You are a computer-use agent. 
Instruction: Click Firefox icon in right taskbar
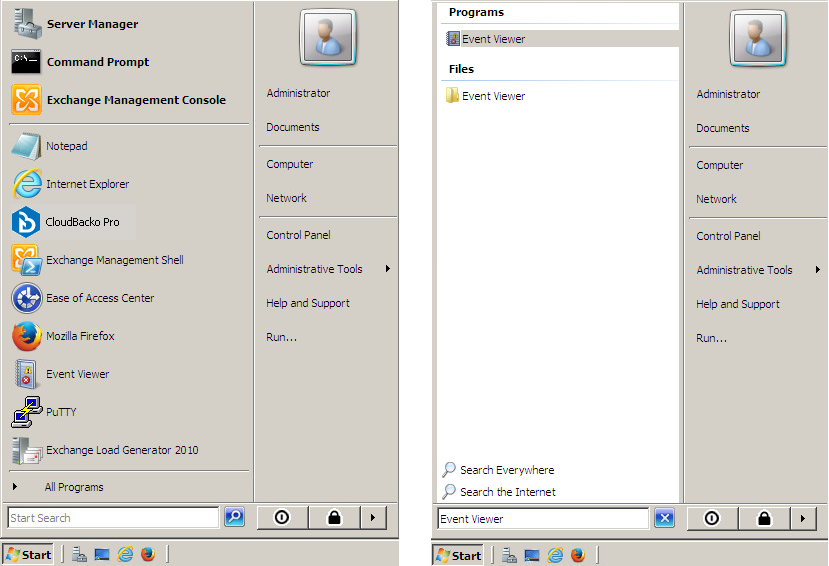coord(578,555)
